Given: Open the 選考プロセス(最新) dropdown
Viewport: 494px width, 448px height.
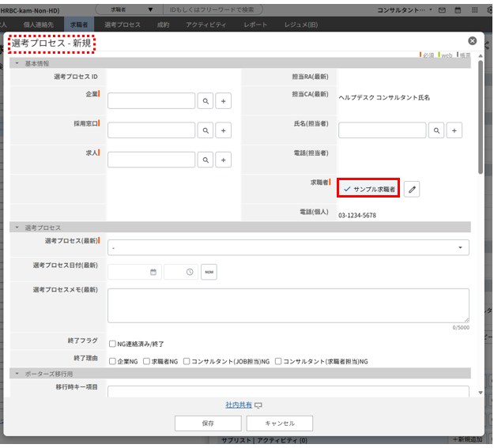Looking at the screenshot, I should [x=288, y=248].
